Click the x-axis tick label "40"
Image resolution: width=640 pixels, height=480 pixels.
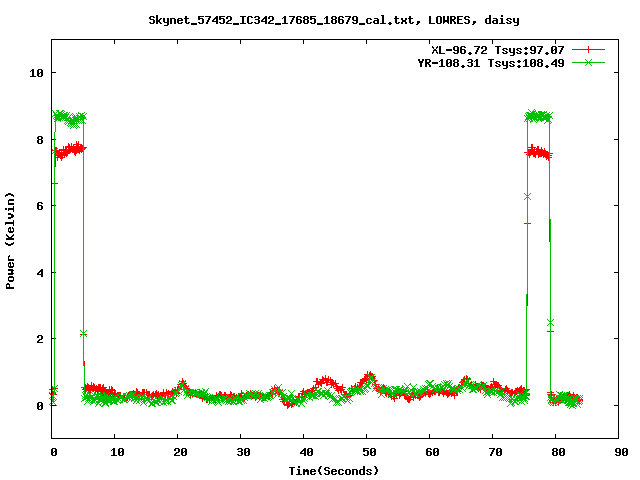(x=306, y=452)
